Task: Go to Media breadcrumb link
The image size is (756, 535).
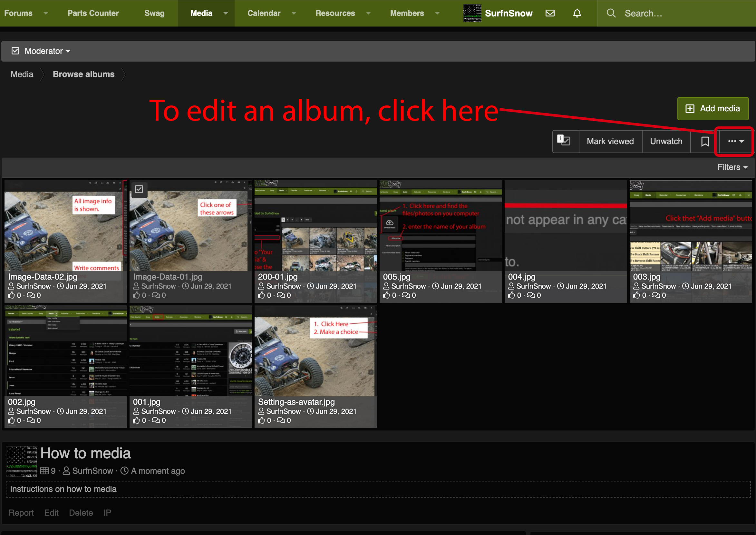Action: 22,74
